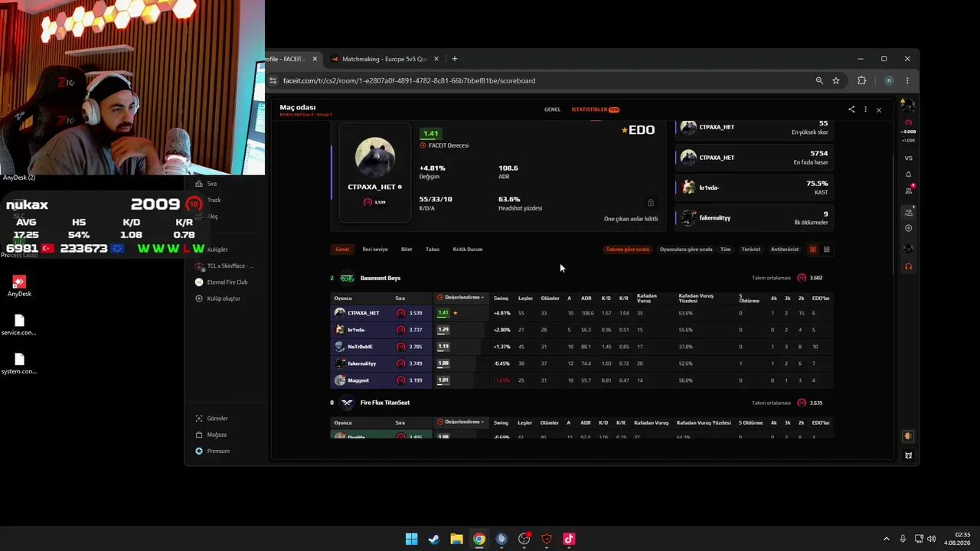Switch to Matchmaking - Europe 5v5 tab
The image size is (980, 551).
[x=384, y=59]
